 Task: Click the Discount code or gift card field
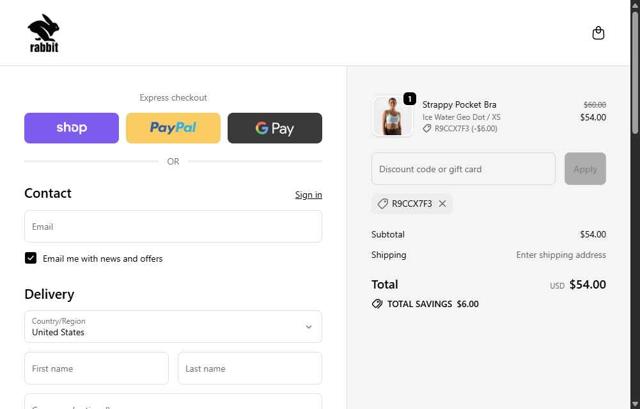coord(463,169)
